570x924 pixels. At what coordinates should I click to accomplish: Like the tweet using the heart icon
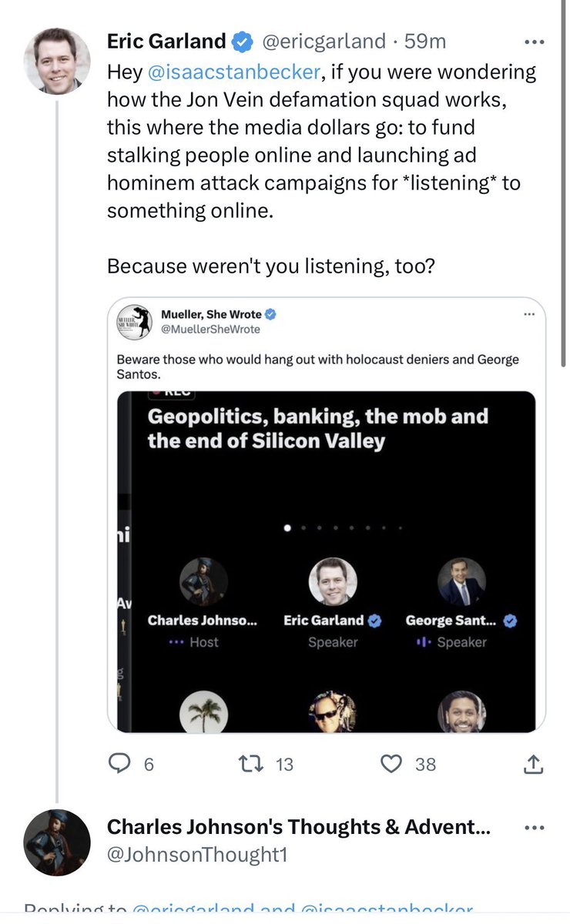point(392,764)
